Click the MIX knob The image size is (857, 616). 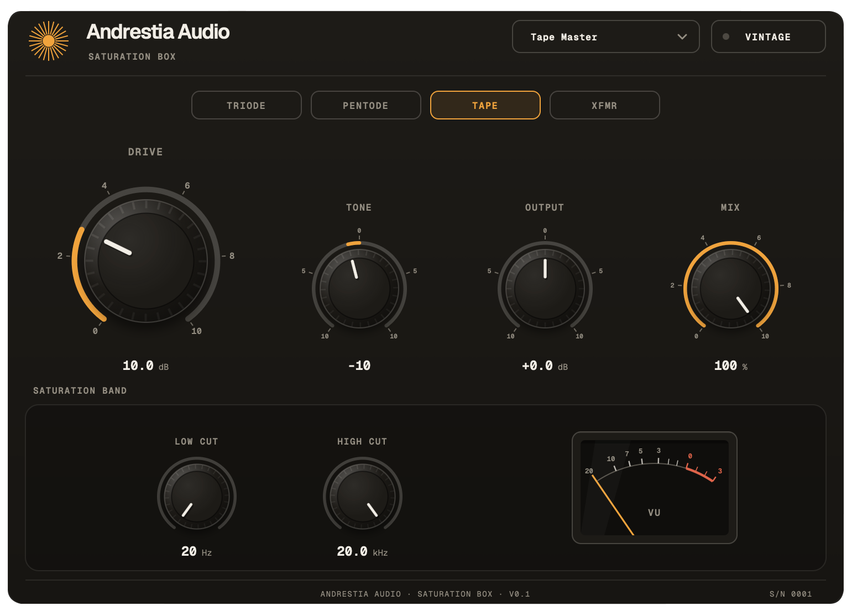(x=731, y=289)
